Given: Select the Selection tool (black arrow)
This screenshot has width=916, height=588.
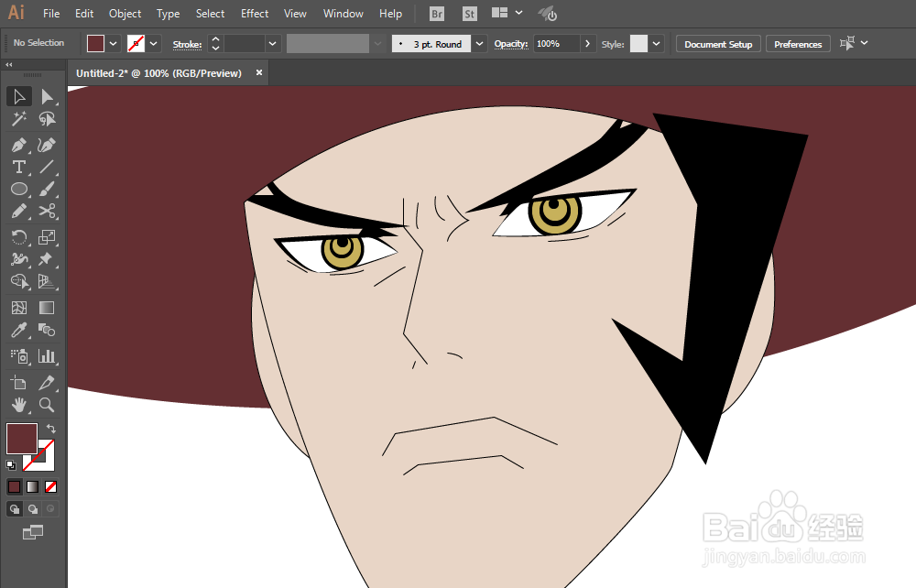Looking at the screenshot, I should click(18, 96).
